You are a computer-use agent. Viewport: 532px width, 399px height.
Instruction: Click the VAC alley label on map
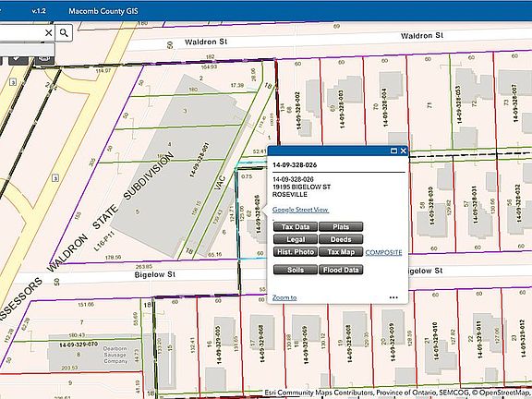click(220, 182)
